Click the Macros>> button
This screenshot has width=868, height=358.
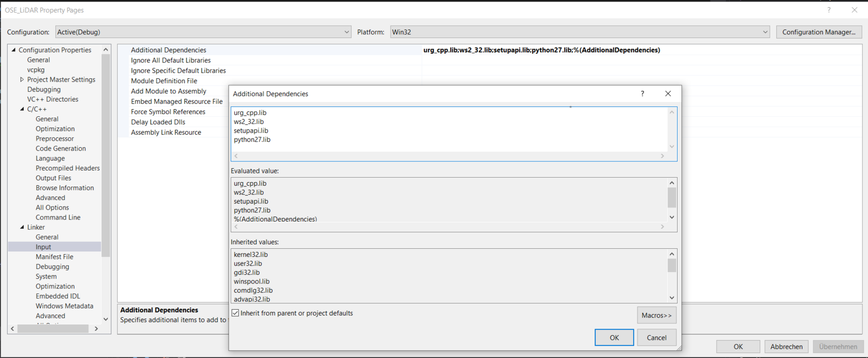[x=656, y=315]
